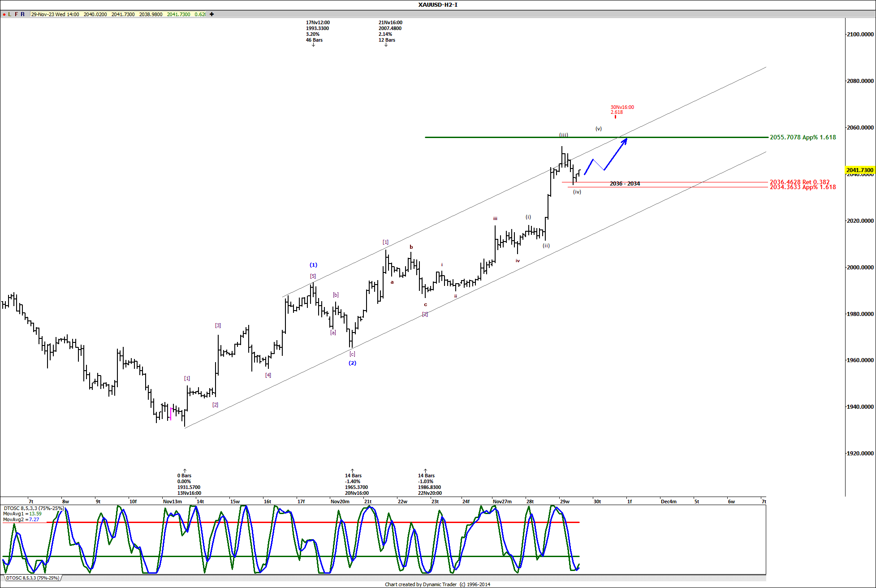Toggle the L mode button
The width and height of the screenshot is (876, 588).
tap(10, 14)
